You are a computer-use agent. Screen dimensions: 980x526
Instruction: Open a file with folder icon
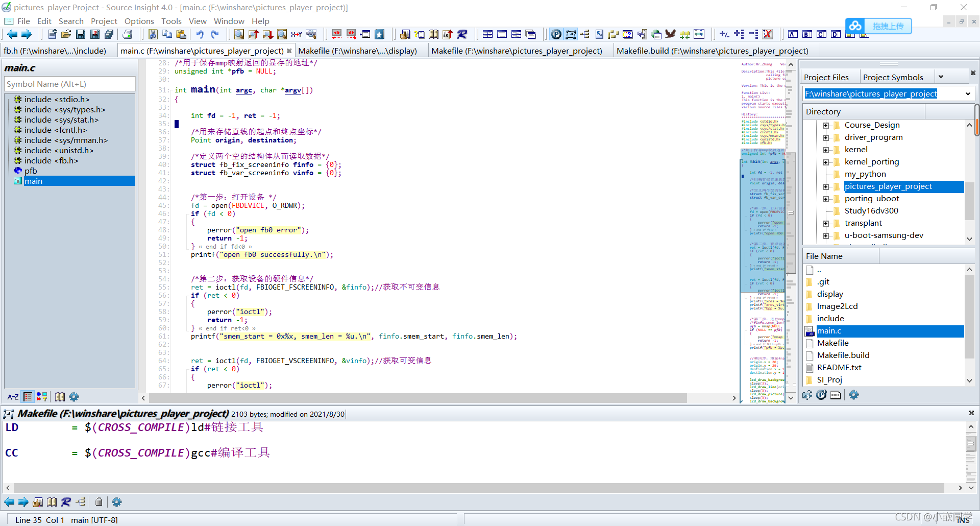[x=66, y=34]
